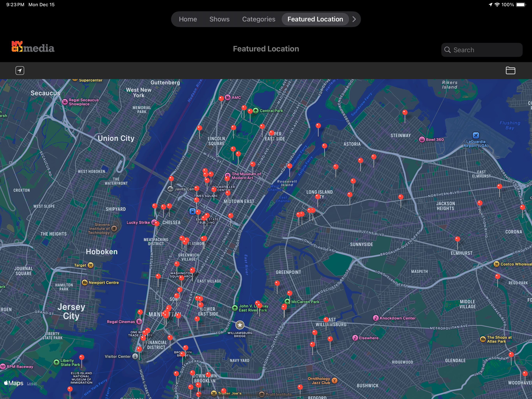Image resolution: width=532 pixels, height=399 pixels.
Task: Tap the Central Park green icon
Action: click(x=256, y=111)
